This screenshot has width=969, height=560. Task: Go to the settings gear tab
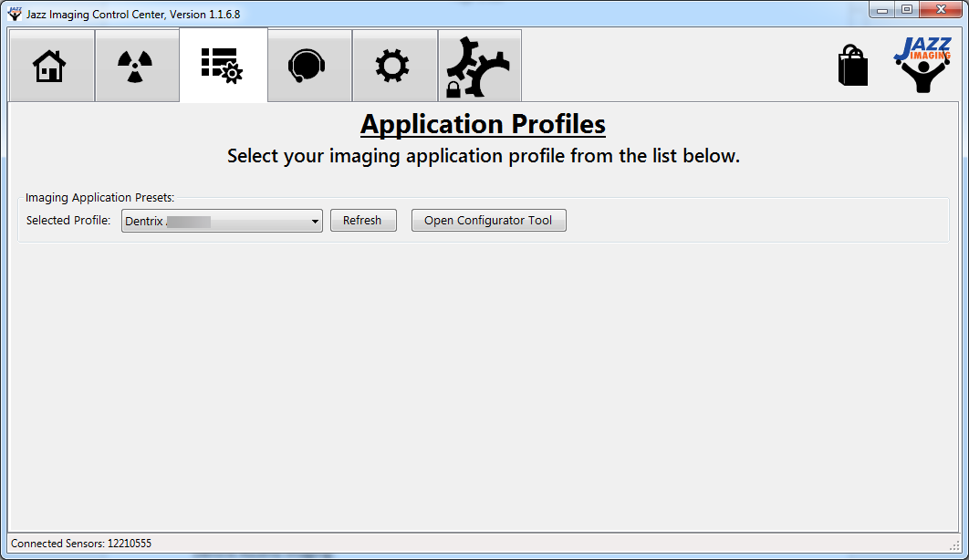pyautogui.click(x=393, y=66)
